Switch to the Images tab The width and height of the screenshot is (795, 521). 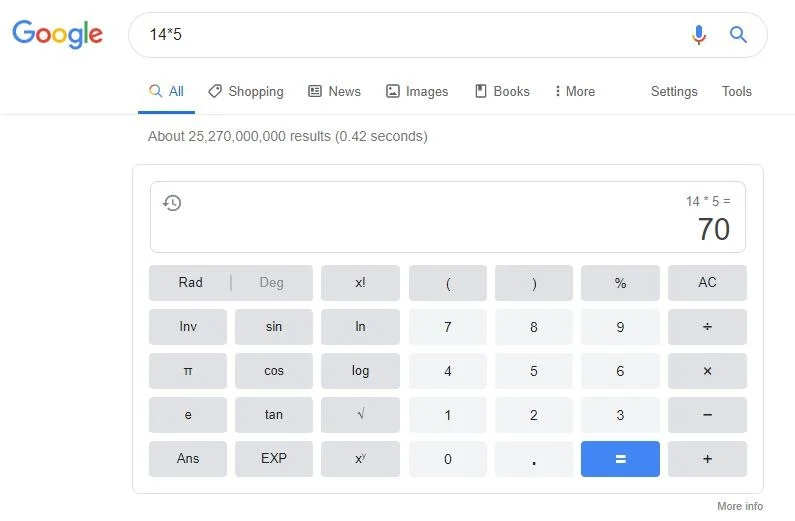tap(417, 91)
